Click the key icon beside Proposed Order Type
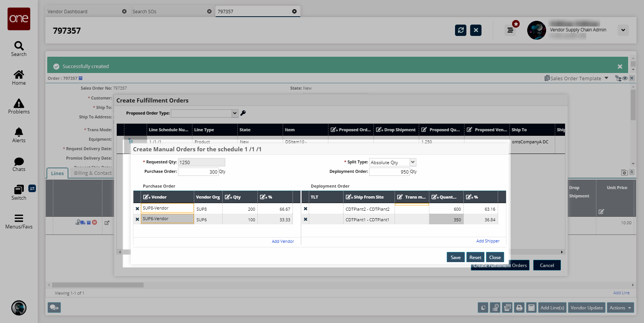 click(243, 113)
